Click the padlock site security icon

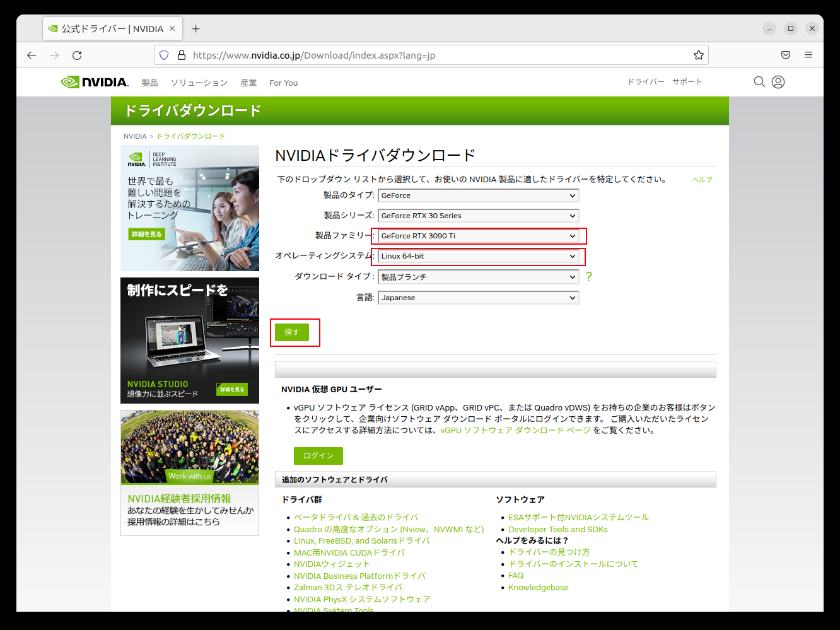182,55
